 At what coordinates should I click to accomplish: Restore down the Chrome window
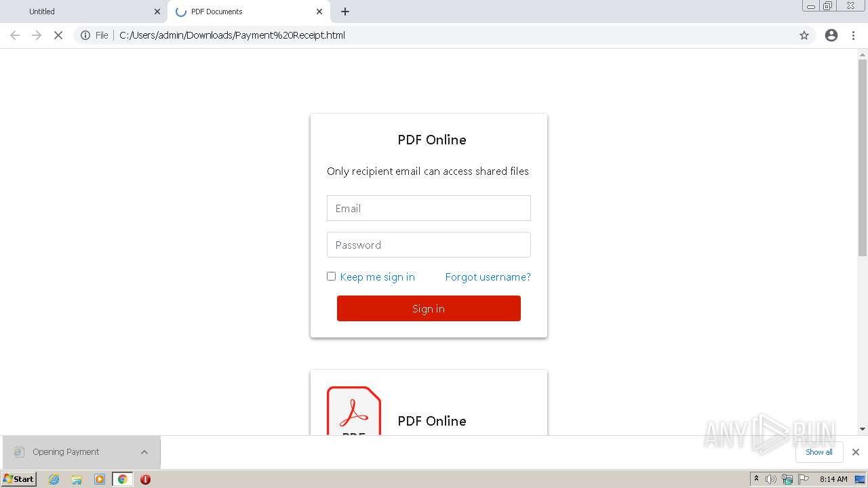point(828,6)
